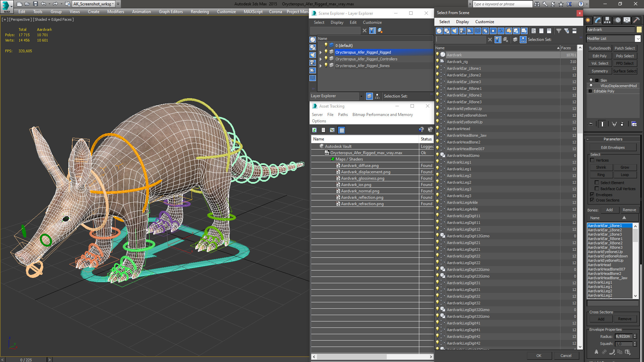Expand the Editable Poly sub-objects
The image size is (644, 362).
tap(590, 91)
